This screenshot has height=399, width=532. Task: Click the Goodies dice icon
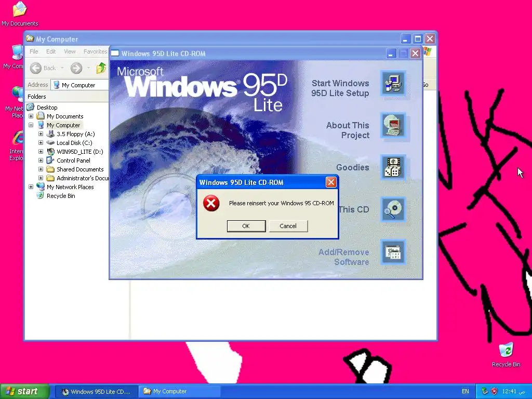(393, 168)
